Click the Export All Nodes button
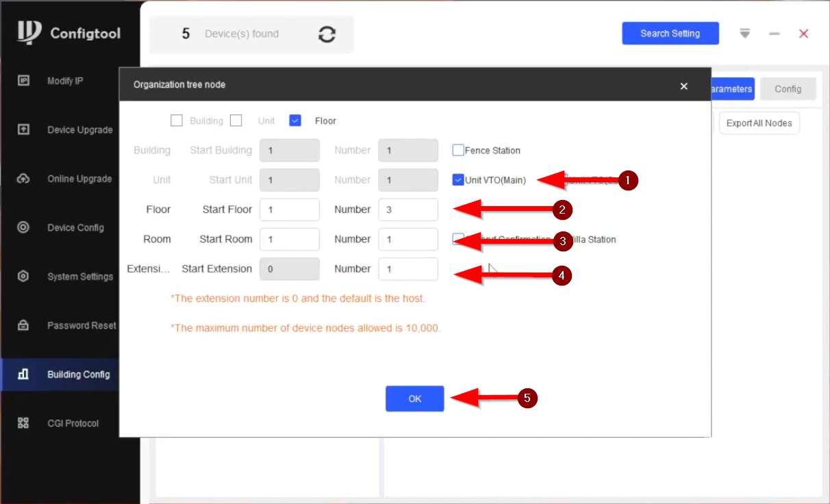 coord(759,123)
